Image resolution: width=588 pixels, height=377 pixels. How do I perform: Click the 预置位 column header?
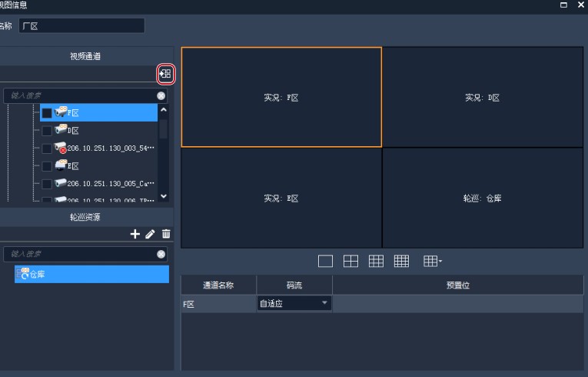coord(458,285)
